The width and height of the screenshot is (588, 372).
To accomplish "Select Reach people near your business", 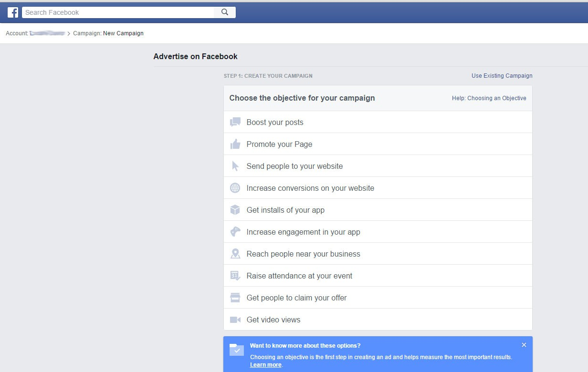I will (x=303, y=254).
